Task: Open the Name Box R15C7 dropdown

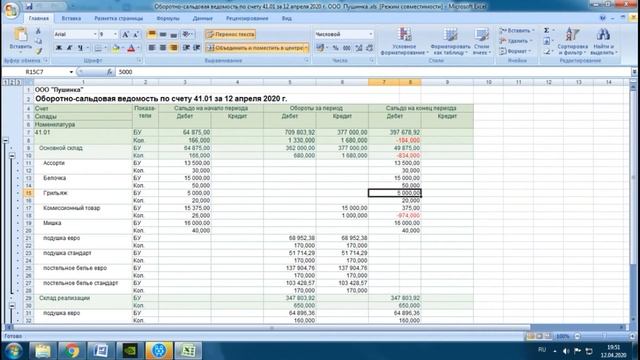Action: (71, 72)
